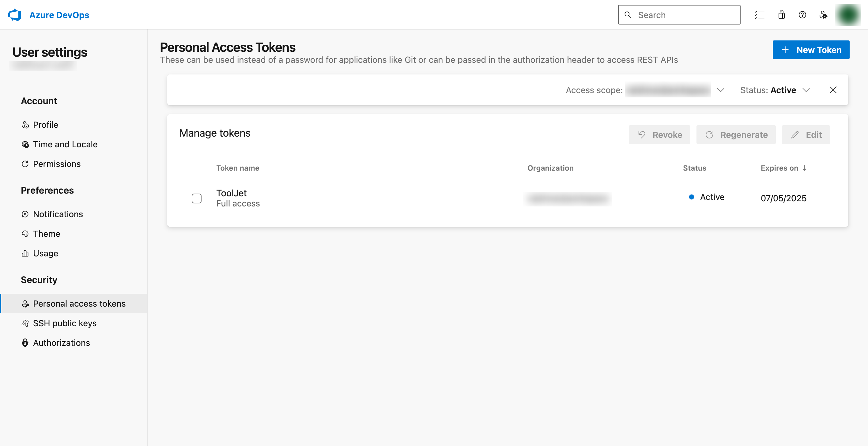Check the ToolJet token checkbox

pyautogui.click(x=196, y=198)
